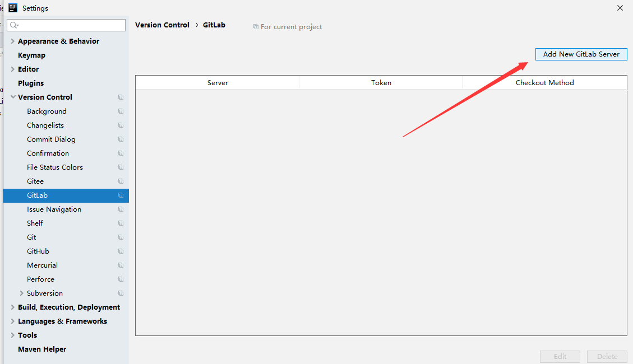Click GitLab in the breadcrumb
The image size is (633, 364).
pos(214,25)
